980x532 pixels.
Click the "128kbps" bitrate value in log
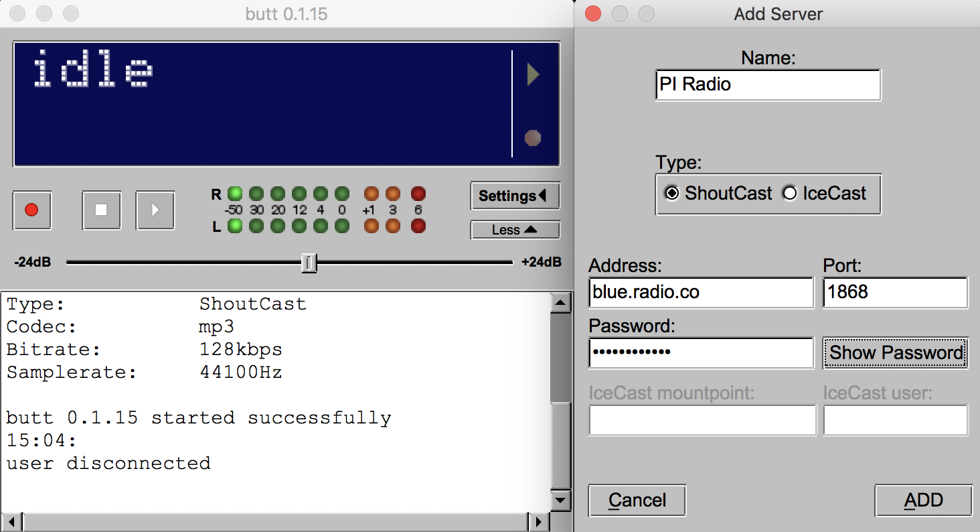pyautogui.click(x=241, y=350)
